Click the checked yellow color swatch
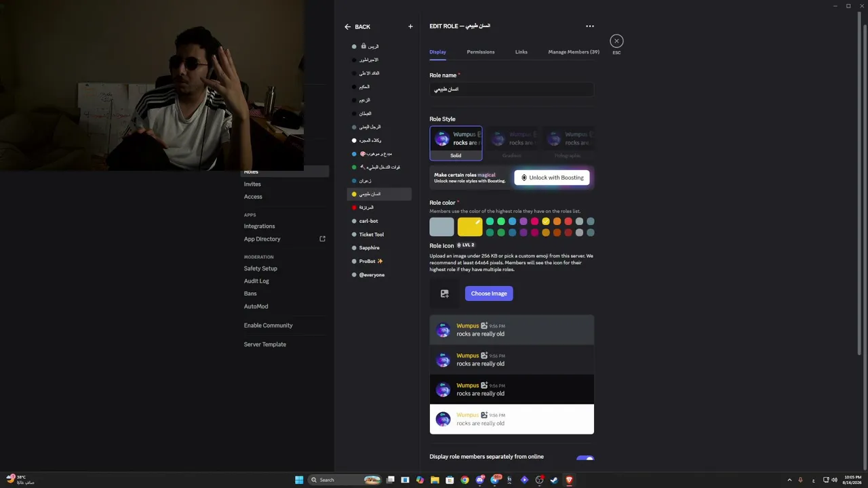This screenshot has width=868, height=488. 546,222
